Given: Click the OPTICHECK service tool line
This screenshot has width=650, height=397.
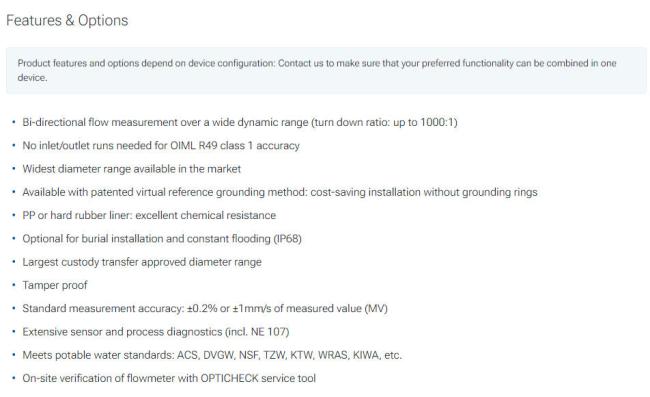Looking at the screenshot, I should coord(169,378).
